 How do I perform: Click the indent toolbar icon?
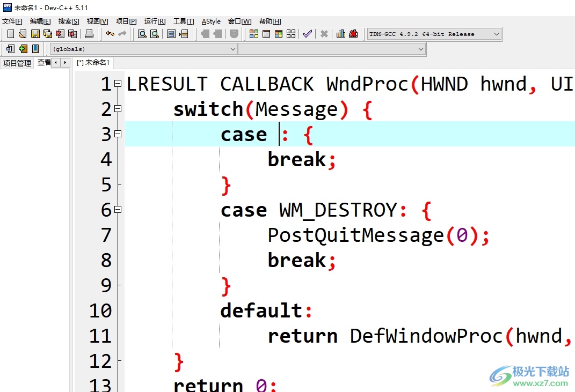(x=205, y=34)
